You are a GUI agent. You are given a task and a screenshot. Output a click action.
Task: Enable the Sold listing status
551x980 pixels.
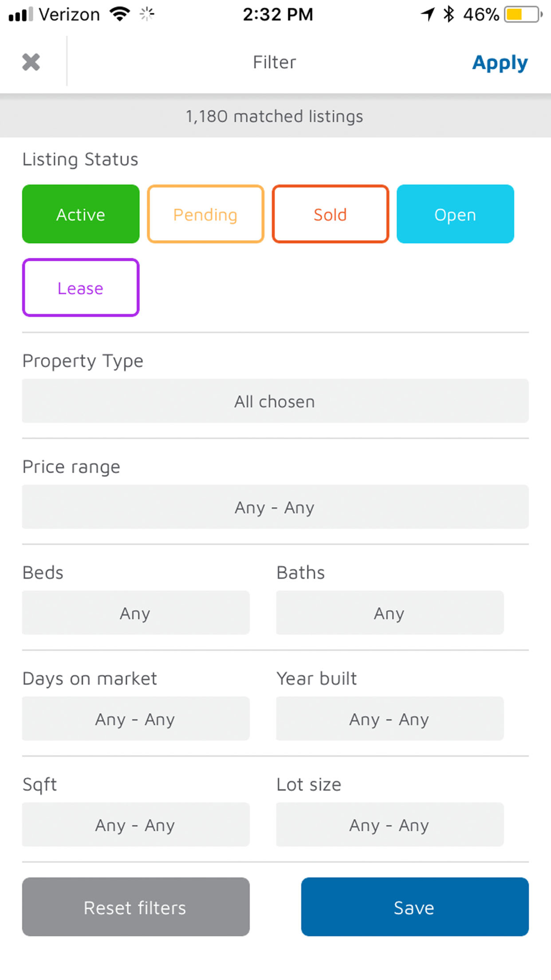[331, 214]
